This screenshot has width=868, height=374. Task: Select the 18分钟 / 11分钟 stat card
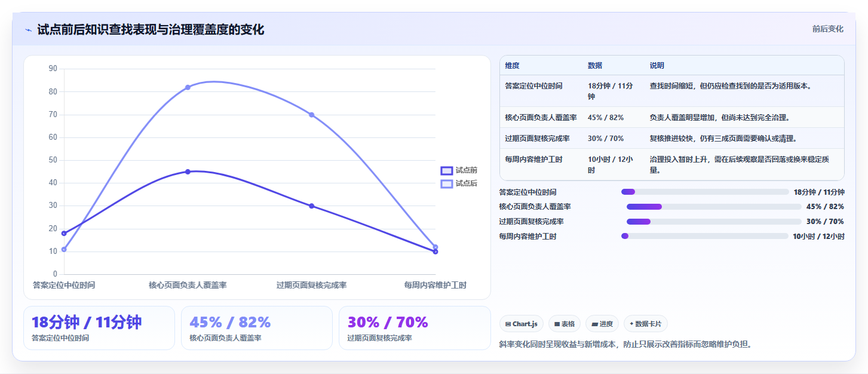[x=99, y=328]
